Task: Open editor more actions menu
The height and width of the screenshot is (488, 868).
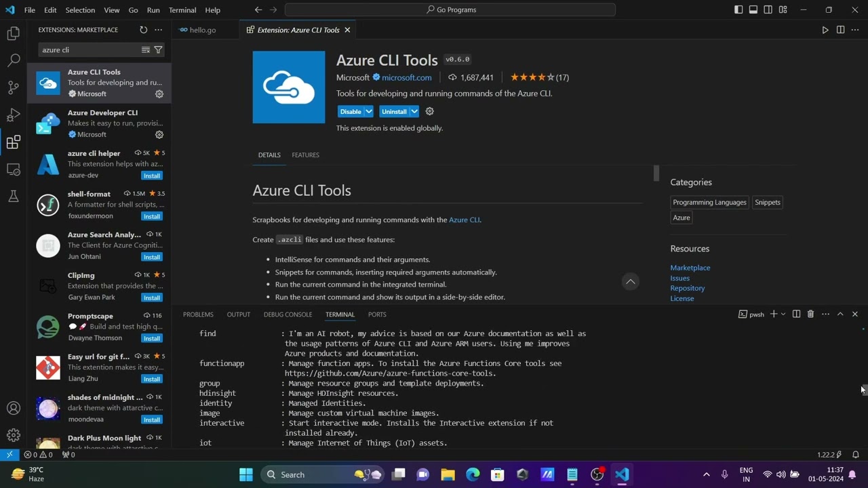Action: pyautogui.click(x=855, y=30)
